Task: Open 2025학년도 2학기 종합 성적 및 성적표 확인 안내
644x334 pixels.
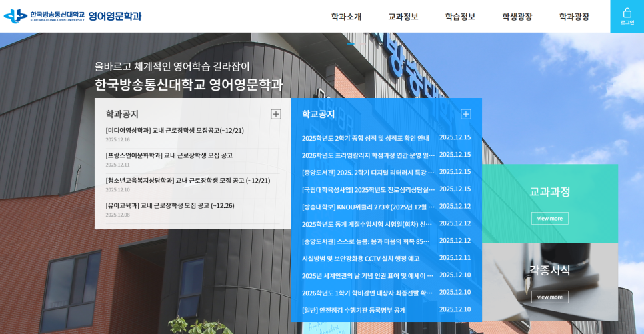Action: click(x=365, y=138)
